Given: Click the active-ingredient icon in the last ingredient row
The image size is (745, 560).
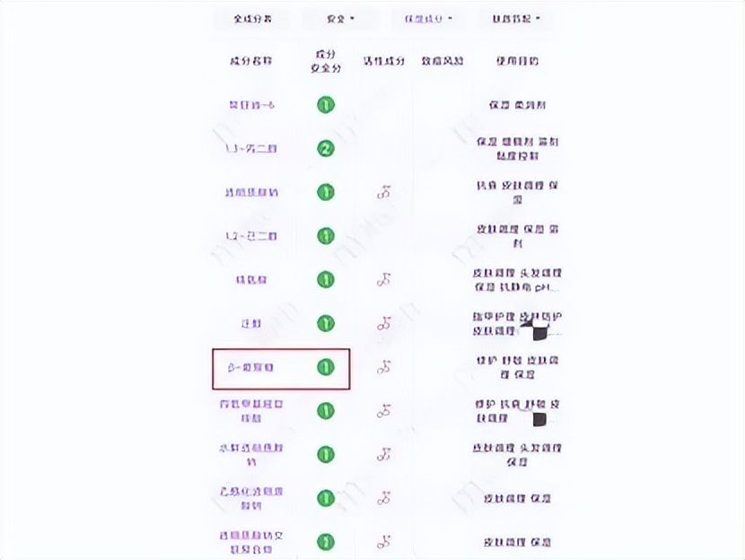Looking at the screenshot, I should [x=384, y=541].
